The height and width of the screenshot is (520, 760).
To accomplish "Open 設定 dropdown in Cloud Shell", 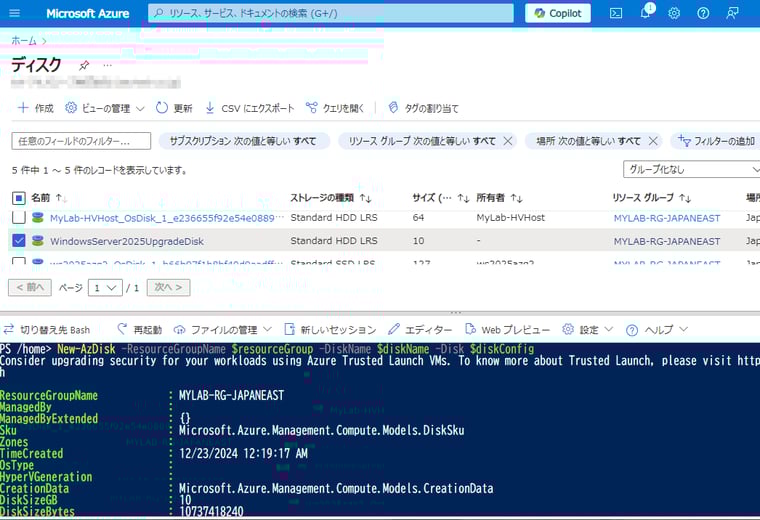I will [587, 330].
